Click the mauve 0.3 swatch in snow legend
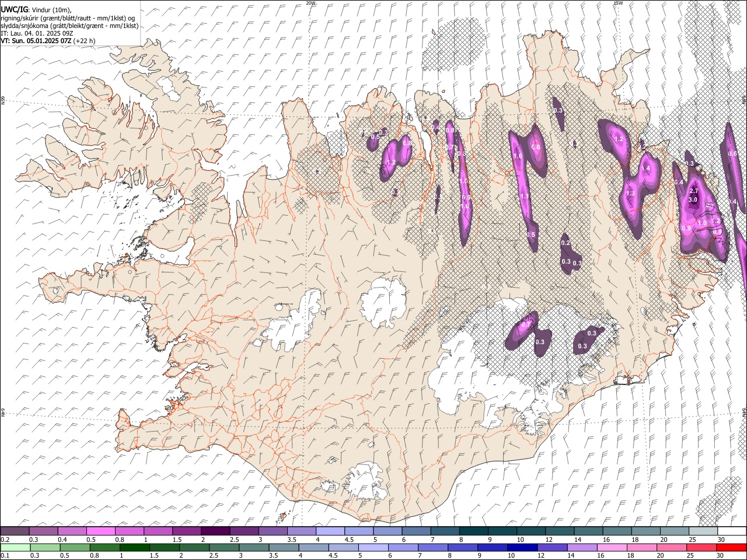This screenshot has height=560, width=747. tap(44, 531)
